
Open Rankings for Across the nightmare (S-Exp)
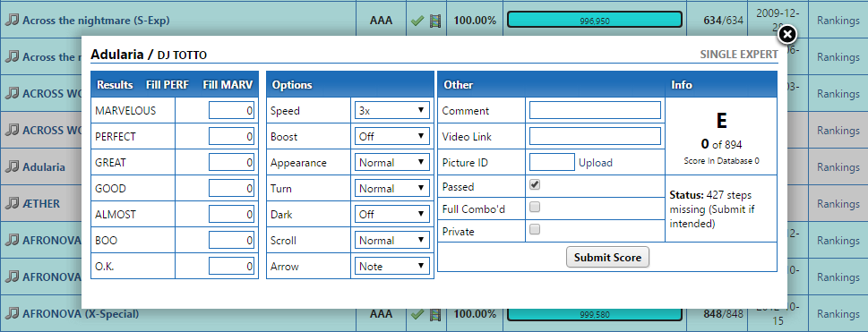point(838,21)
